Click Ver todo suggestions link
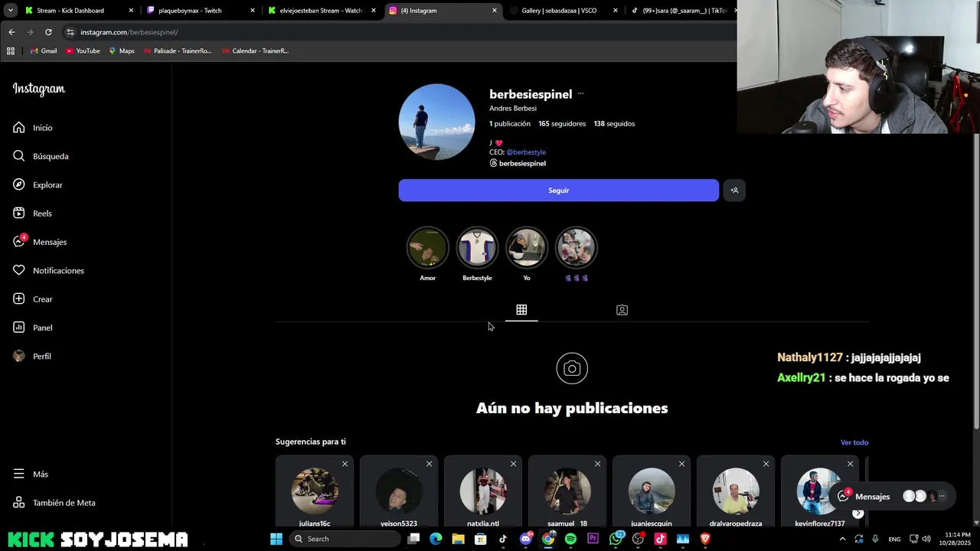Screen dimensions: 980x551 [854, 442]
